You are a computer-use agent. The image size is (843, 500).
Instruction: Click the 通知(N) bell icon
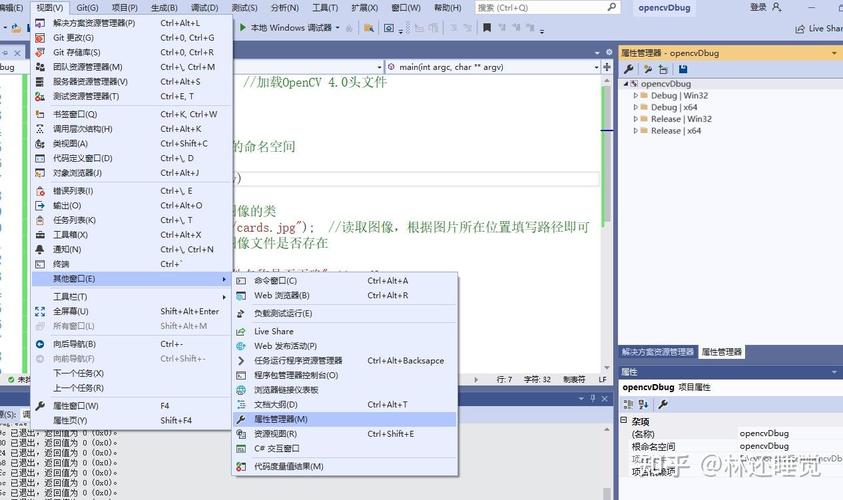click(40, 249)
